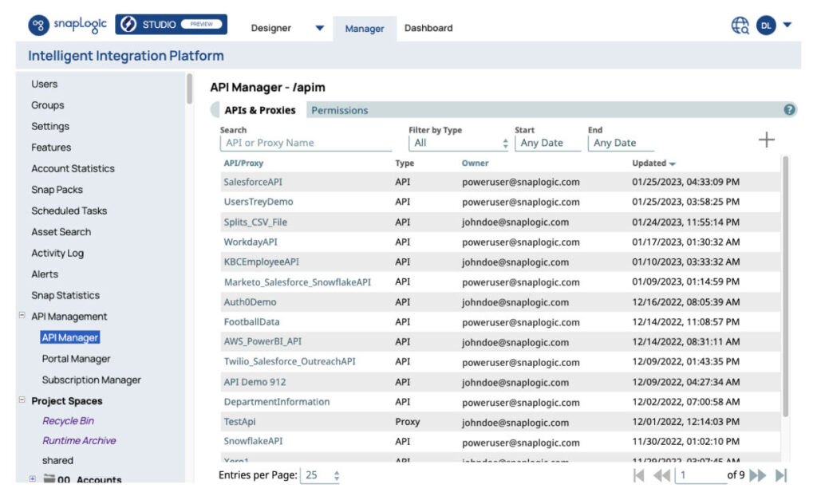Open the Designer dropdown arrow
Viewport: 817px width, 504px height.
(x=318, y=27)
